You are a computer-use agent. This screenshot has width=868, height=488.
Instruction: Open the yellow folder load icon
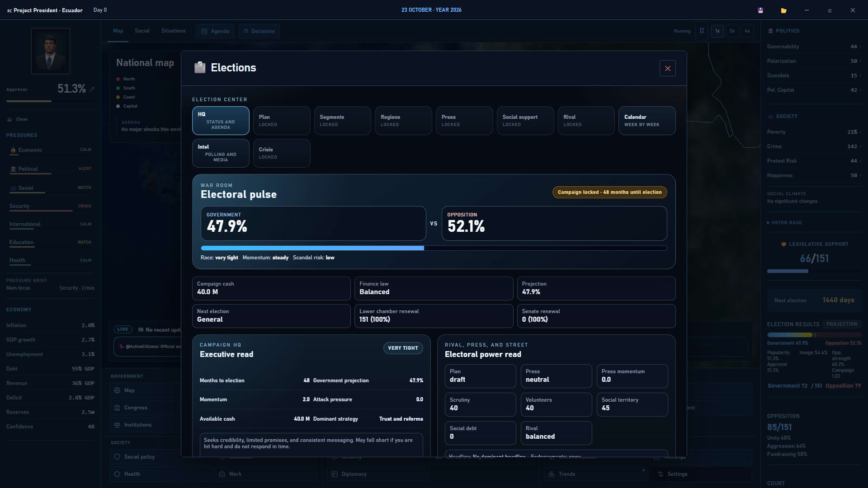[x=783, y=10]
